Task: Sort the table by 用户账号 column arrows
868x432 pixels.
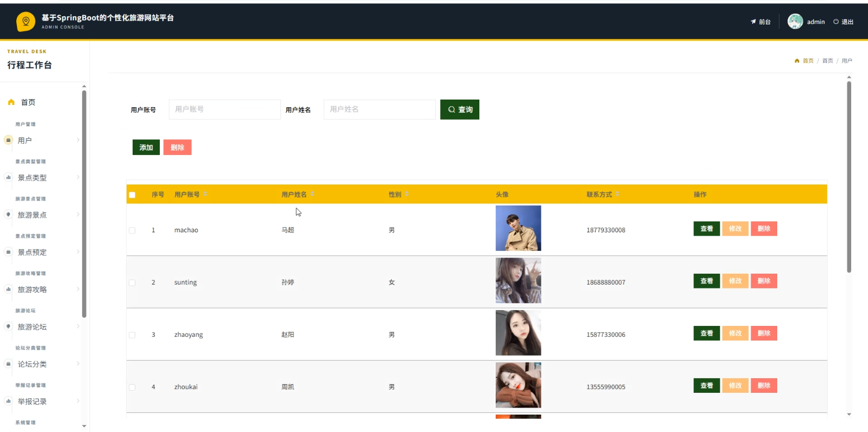Action: (x=205, y=194)
